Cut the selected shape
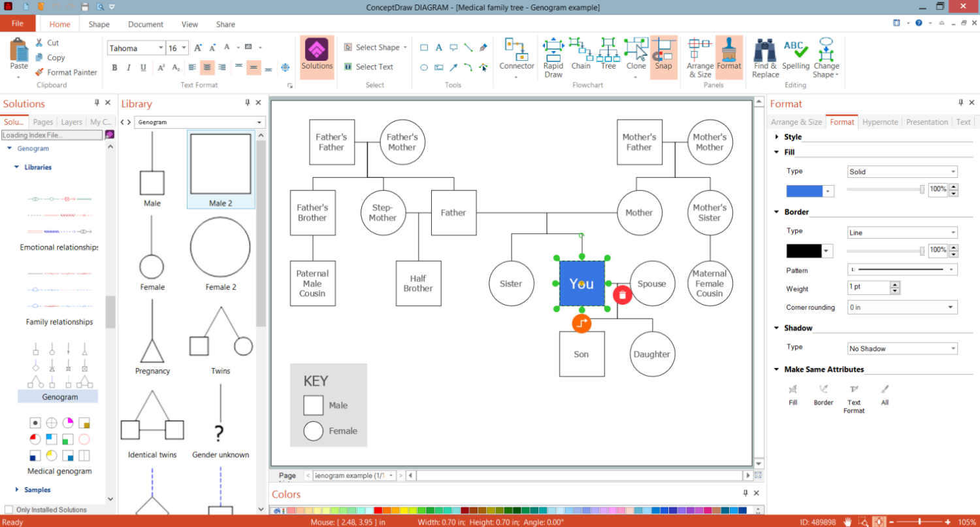Image resolution: width=980 pixels, height=527 pixels. point(46,43)
